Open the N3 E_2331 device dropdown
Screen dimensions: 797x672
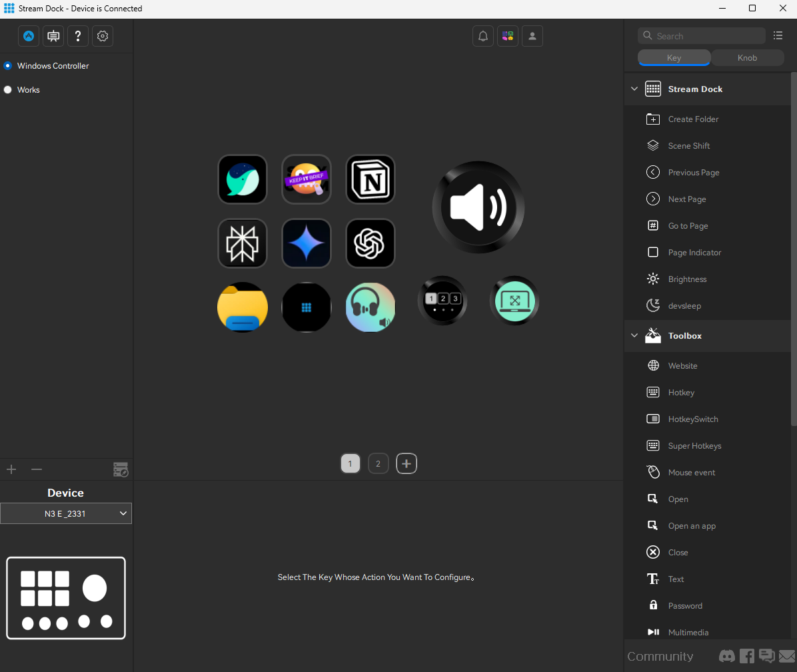point(66,513)
